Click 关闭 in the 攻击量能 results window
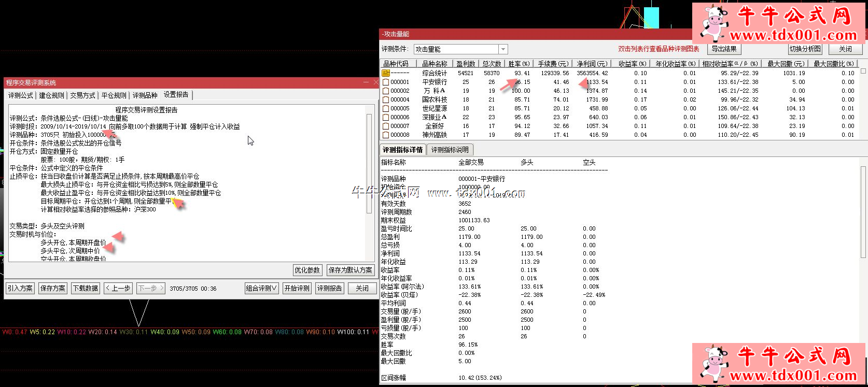 (x=846, y=49)
